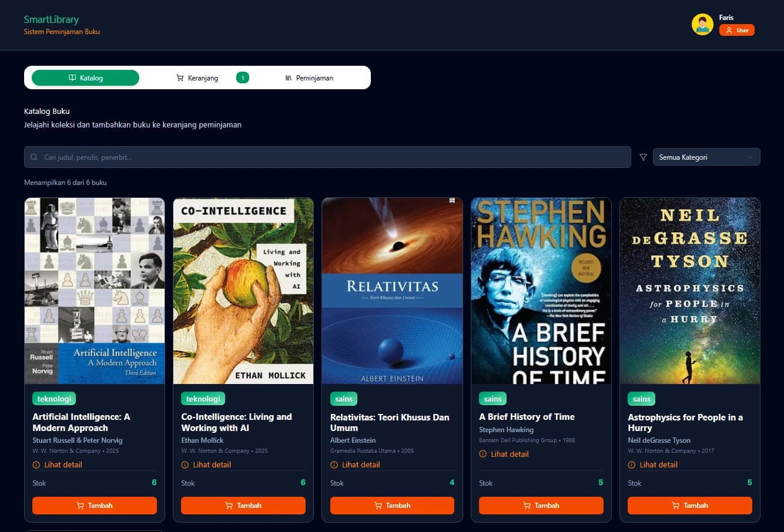Open Astrophysics for People in a Hurry cover
This screenshot has width=784, height=532.
(690, 291)
